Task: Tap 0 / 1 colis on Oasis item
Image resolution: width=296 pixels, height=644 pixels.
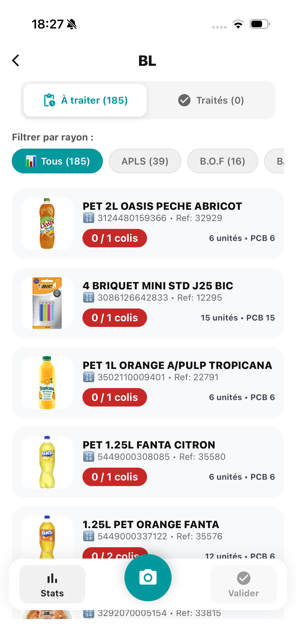Action: coord(115,238)
